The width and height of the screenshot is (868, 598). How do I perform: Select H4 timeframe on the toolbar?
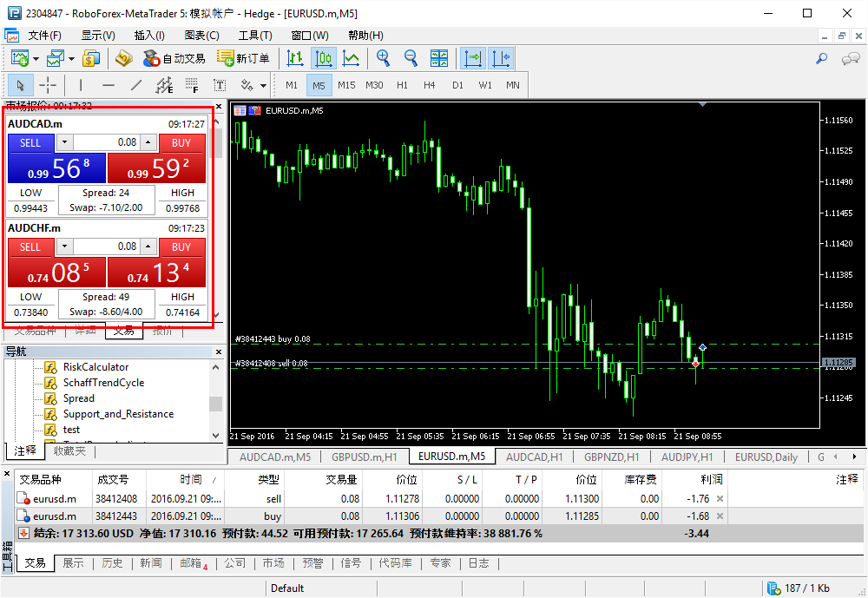[429, 85]
